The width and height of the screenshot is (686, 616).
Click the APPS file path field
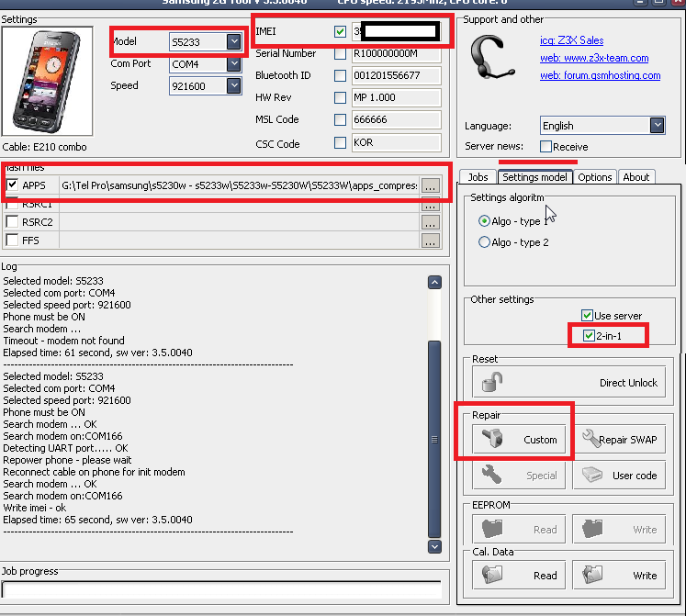pyautogui.click(x=240, y=185)
